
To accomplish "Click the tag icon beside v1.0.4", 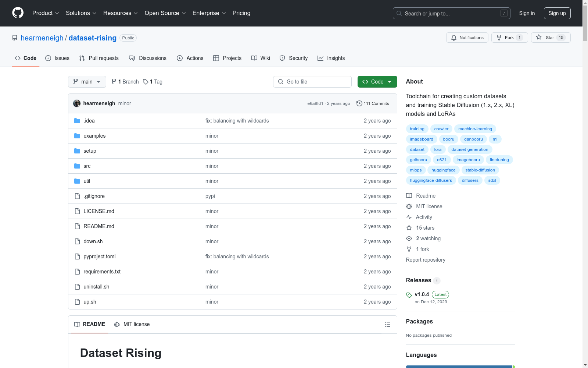I will [409, 295].
